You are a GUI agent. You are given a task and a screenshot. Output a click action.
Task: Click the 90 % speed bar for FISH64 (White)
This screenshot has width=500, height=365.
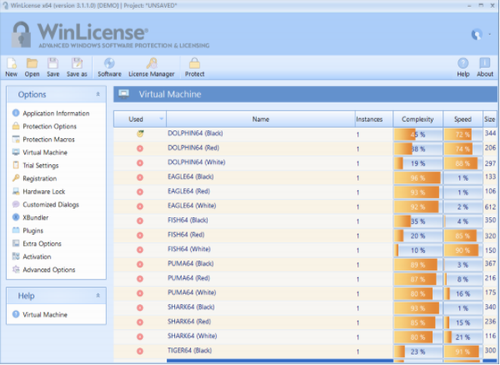[x=463, y=250]
